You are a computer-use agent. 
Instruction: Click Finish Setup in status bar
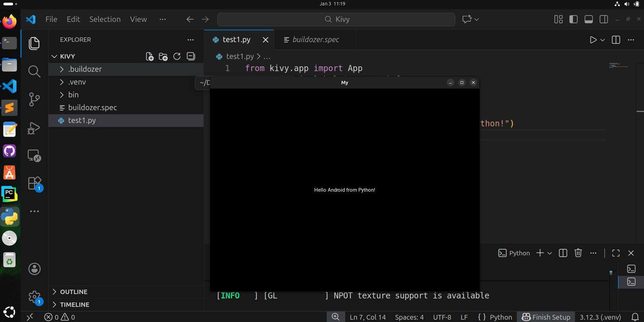point(546,317)
